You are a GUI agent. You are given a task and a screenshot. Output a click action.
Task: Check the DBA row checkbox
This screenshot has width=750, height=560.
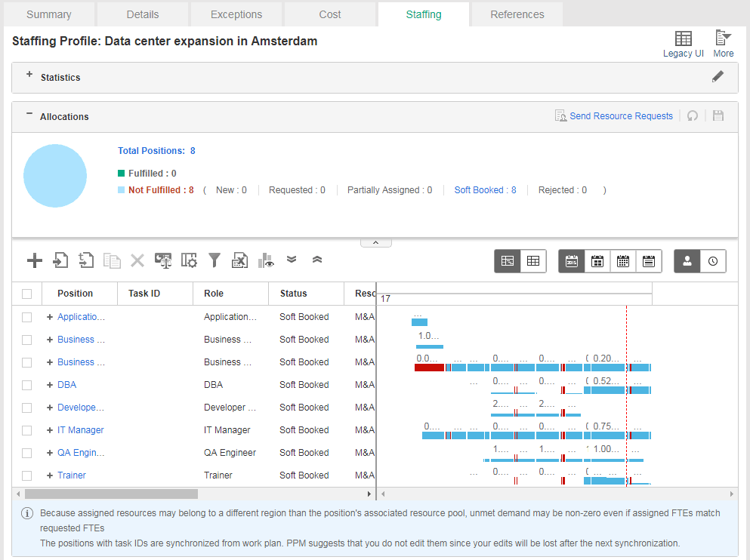[x=27, y=385]
